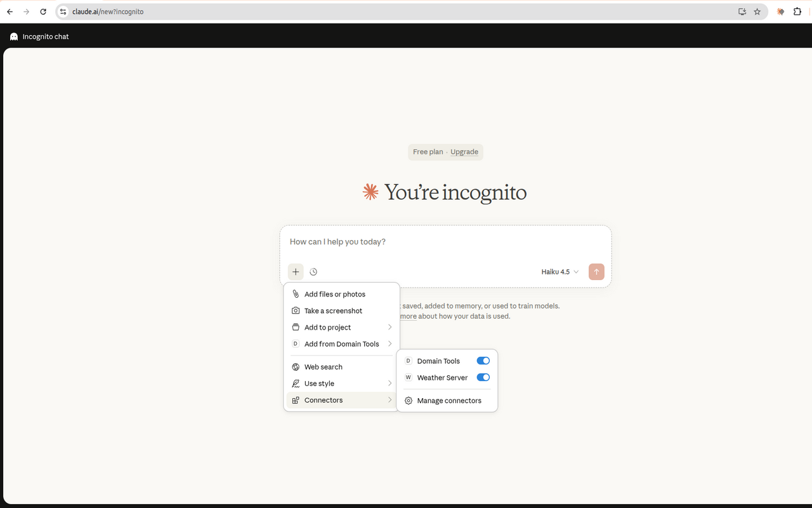Bookmark this page with the star icon
812x508 pixels.
[757, 11]
